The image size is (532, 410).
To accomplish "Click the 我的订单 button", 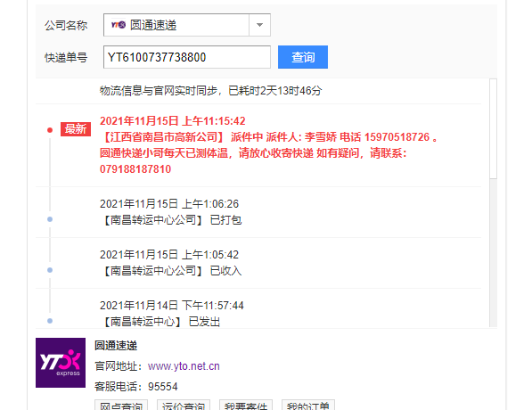I will point(308,406).
